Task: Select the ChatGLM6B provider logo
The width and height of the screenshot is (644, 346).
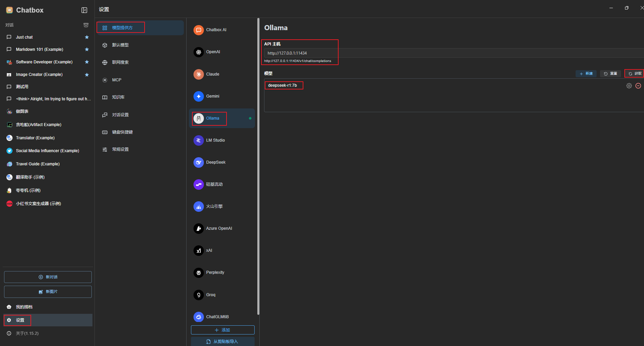Action: 199,317
